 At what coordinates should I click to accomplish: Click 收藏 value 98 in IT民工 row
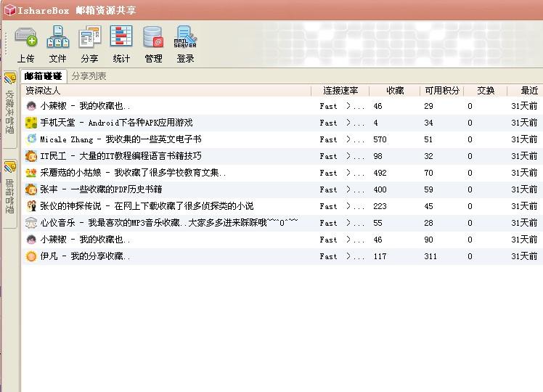coord(377,156)
